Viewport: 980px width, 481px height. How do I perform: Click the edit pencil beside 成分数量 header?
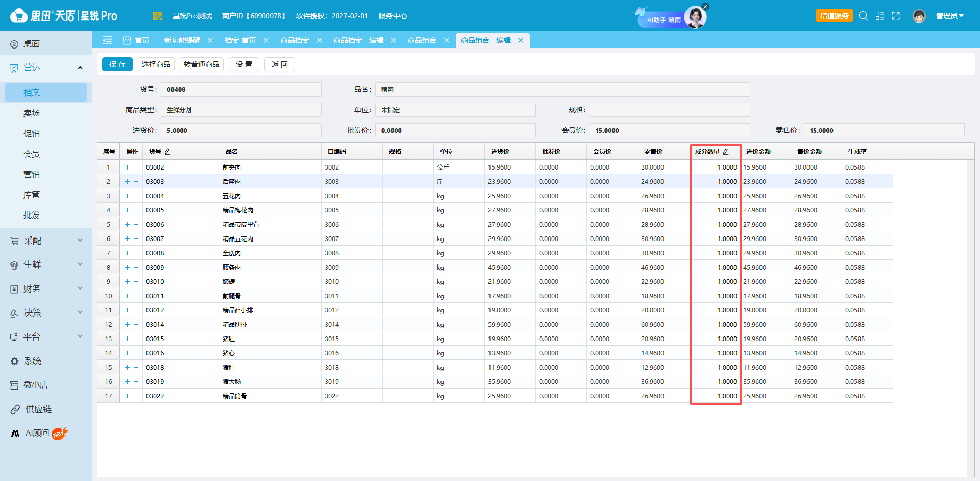725,152
